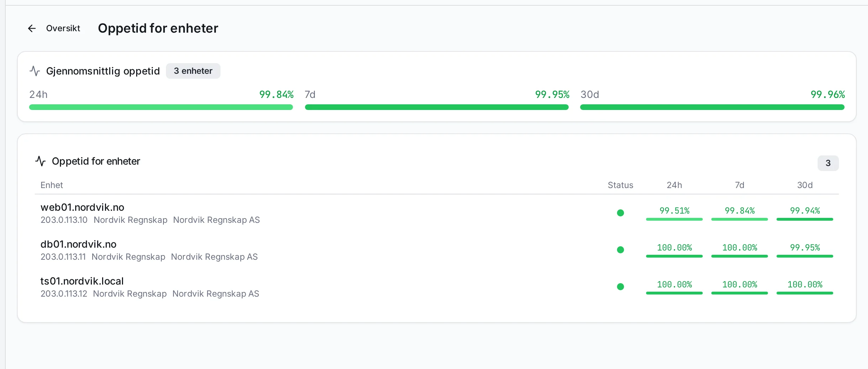Click the device count badge 3
The width and height of the screenshot is (868, 369).
click(828, 163)
